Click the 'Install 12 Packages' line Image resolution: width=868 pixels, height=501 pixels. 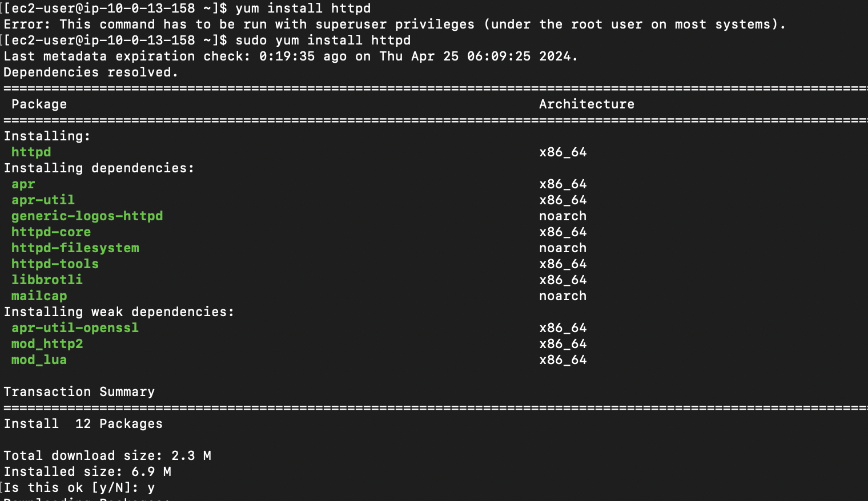(x=83, y=424)
